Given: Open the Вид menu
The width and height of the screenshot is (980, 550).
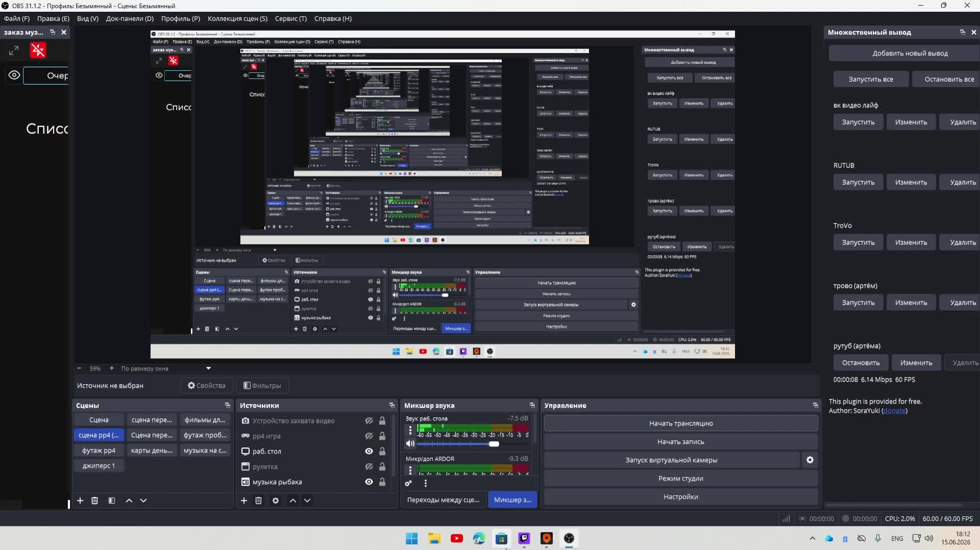Looking at the screenshot, I should point(88,18).
